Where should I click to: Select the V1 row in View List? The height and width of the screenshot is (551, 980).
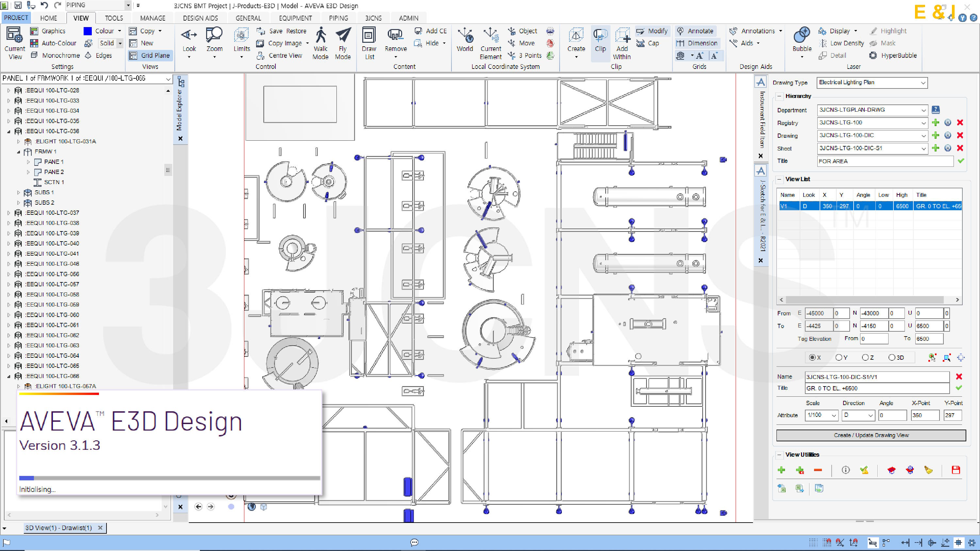(870, 206)
